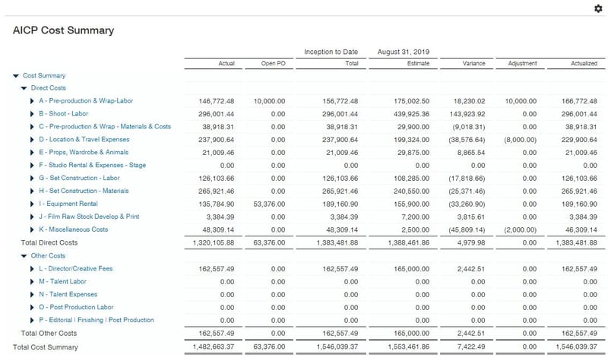Click the Variance column header
Screen dimensions: 608x364
pos(473,63)
